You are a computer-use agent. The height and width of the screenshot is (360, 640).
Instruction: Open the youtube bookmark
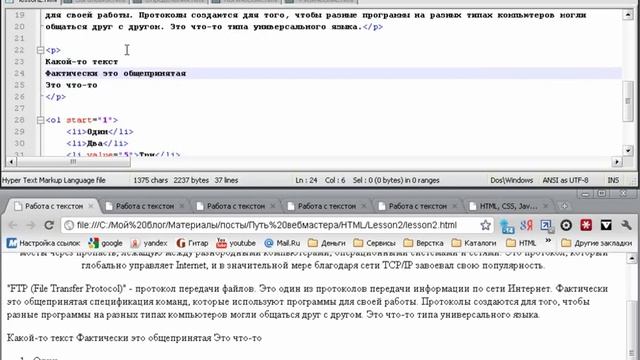pyautogui.click(x=236, y=243)
